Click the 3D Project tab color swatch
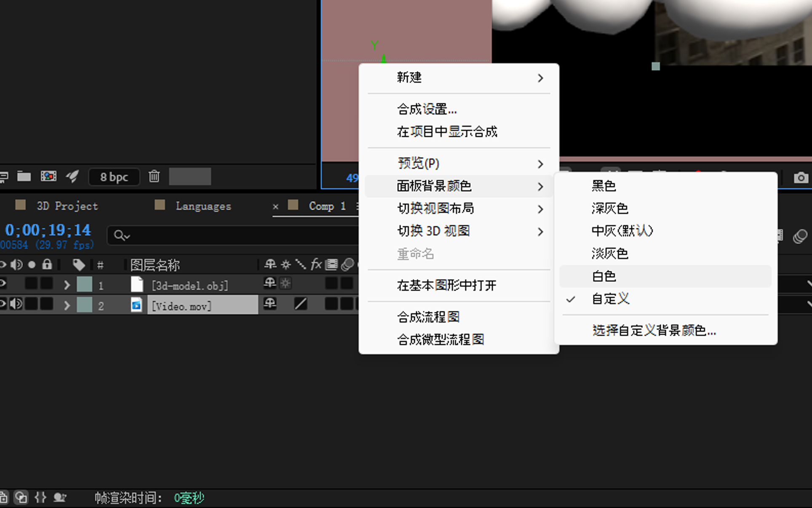Screen dimensions: 812x508 pos(20,205)
